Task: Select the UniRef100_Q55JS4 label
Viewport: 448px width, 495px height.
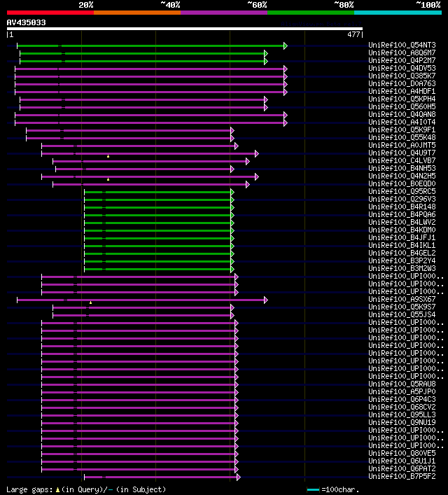Action: (402, 315)
